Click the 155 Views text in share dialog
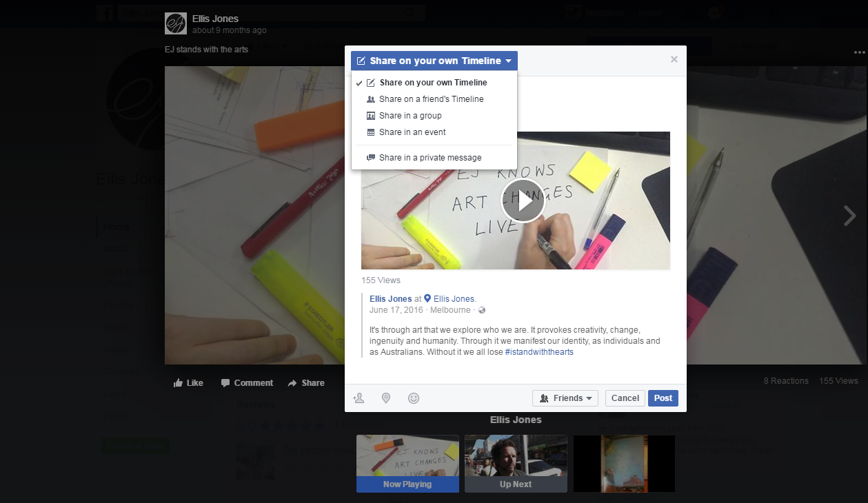The height and width of the screenshot is (503, 868). click(381, 280)
